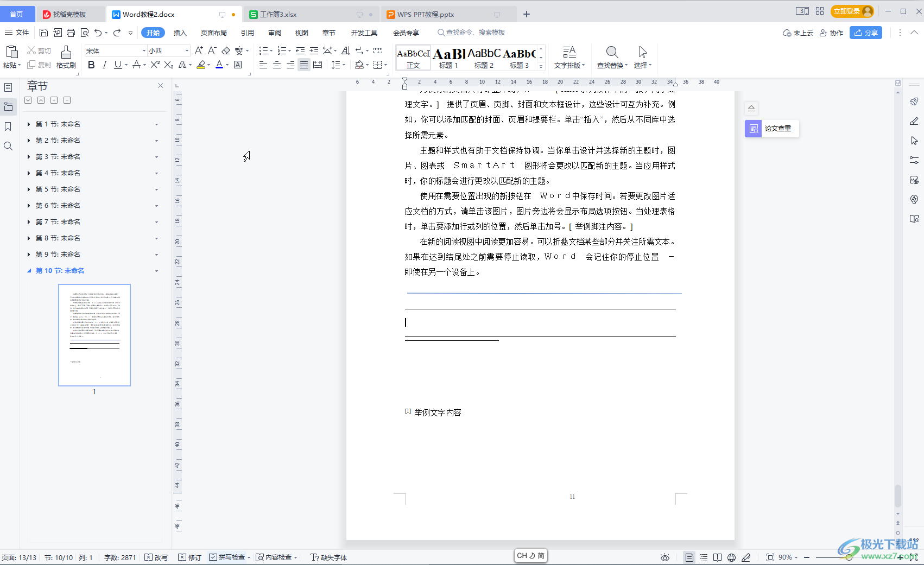Toggle text highlight color
This screenshot has width=924, height=565.
[x=201, y=65]
